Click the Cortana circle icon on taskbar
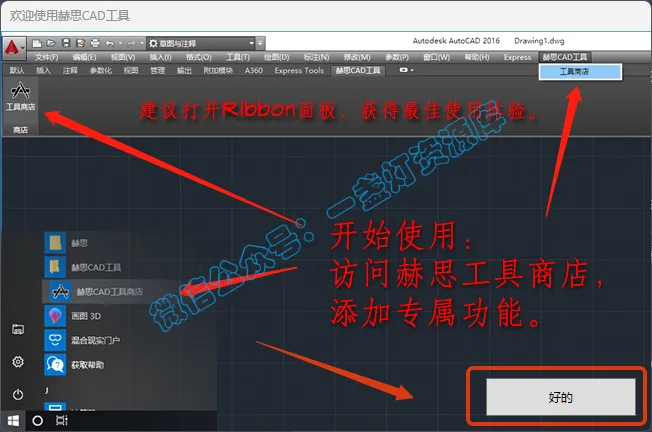Viewport: 652px width, 432px height. point(37,421)
